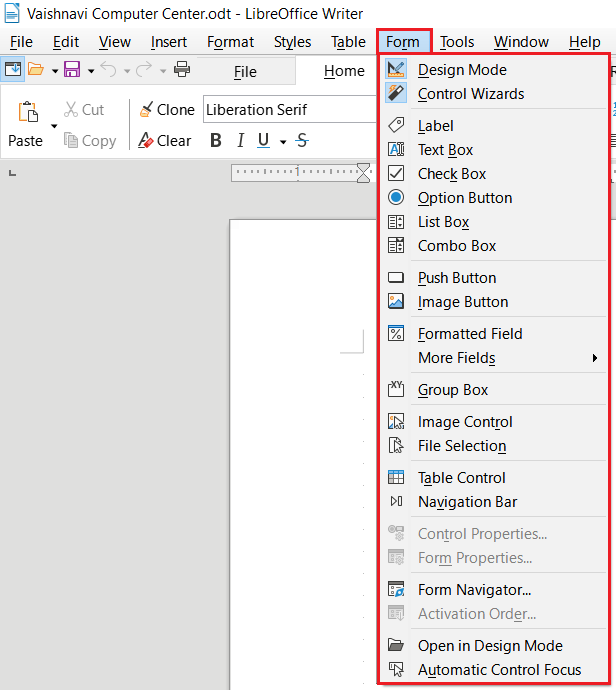Expand the Undo history dropdown
Viewport: 616px width, 690px height.
coord(127,70)
